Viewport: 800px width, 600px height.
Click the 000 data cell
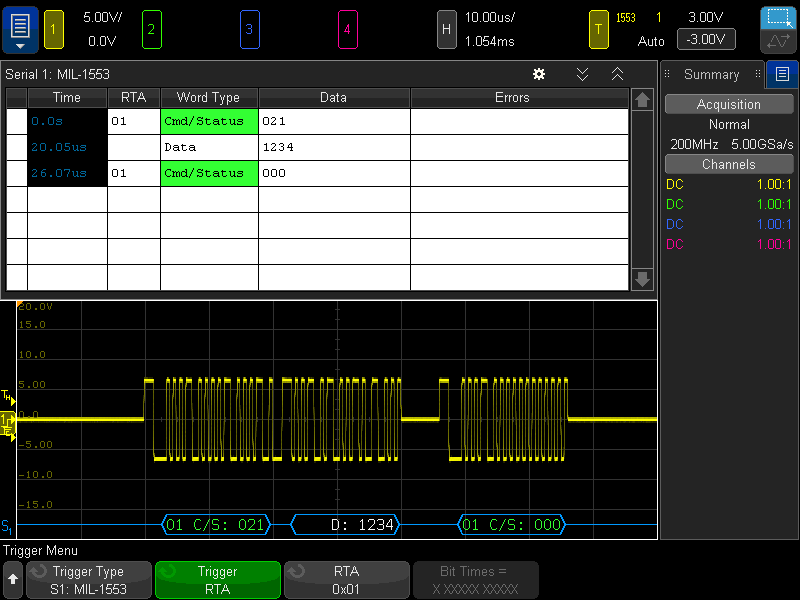334,173
